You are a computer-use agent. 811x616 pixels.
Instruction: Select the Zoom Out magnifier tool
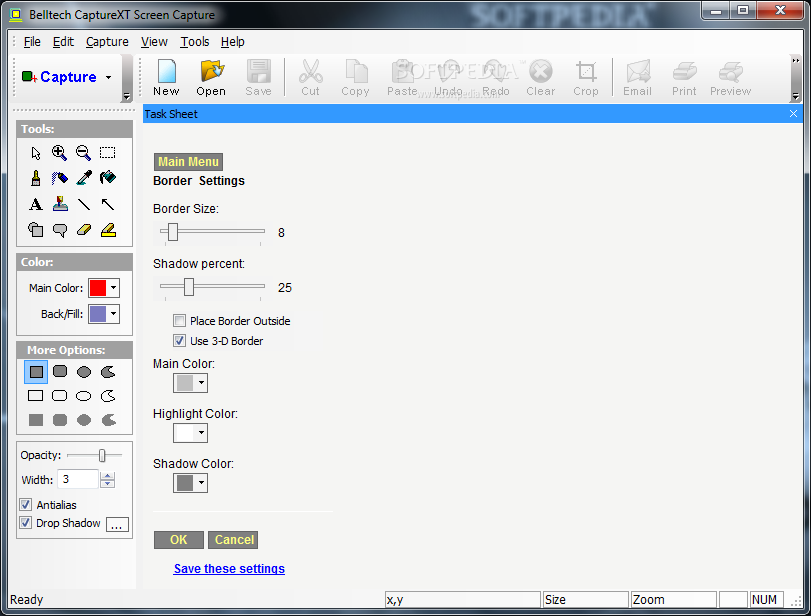[83, 153]
